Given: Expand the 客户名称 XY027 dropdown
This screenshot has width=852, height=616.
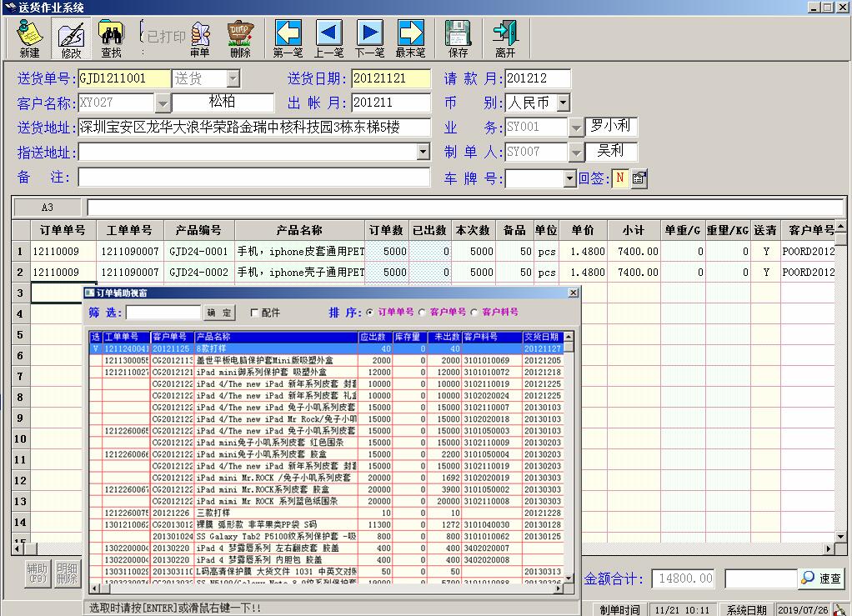Looking at the screenshot, I should point(163,103).
